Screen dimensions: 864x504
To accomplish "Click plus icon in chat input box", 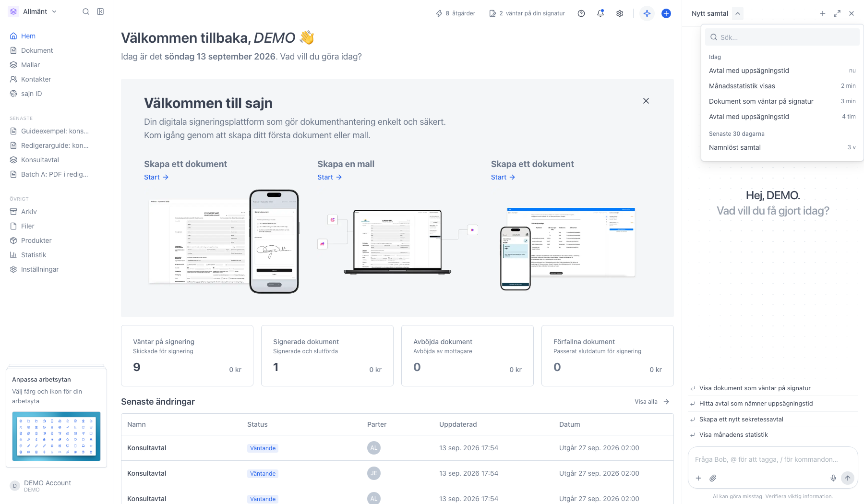I will pyautogui.click(x=698, y=478).
